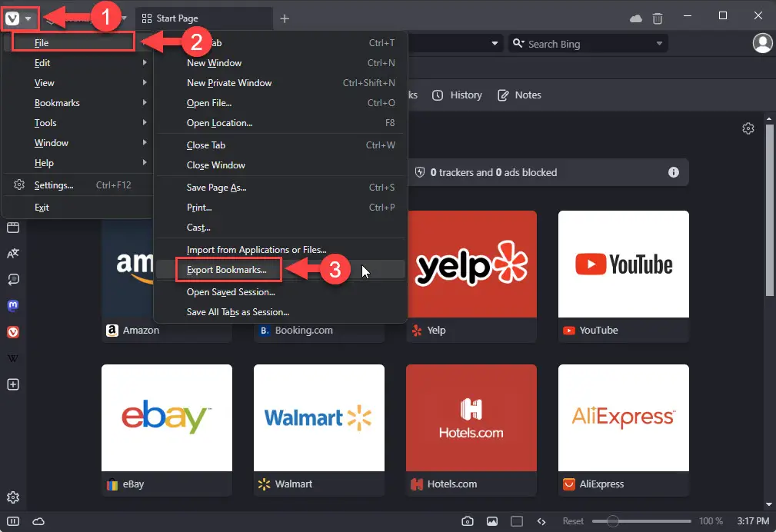Viewport: 776px width, 532px height.
Task: Capture page with camera icon
Action: (467, 521)
